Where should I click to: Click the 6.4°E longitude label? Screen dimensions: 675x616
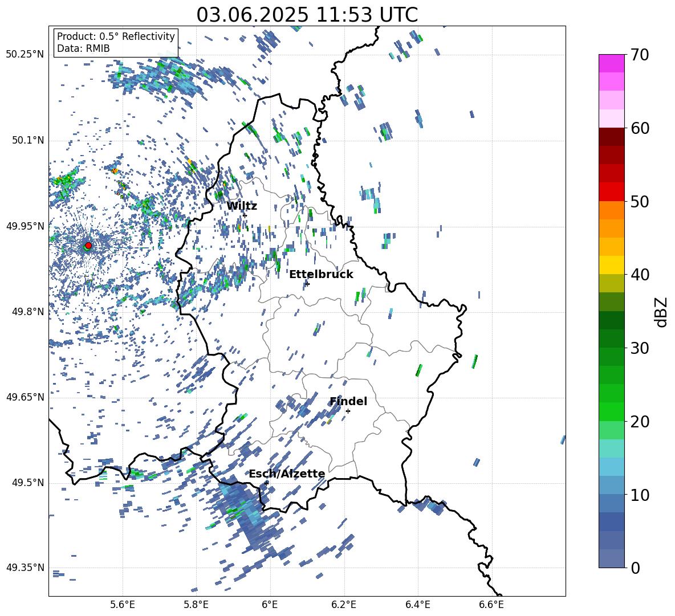[417, 605]
